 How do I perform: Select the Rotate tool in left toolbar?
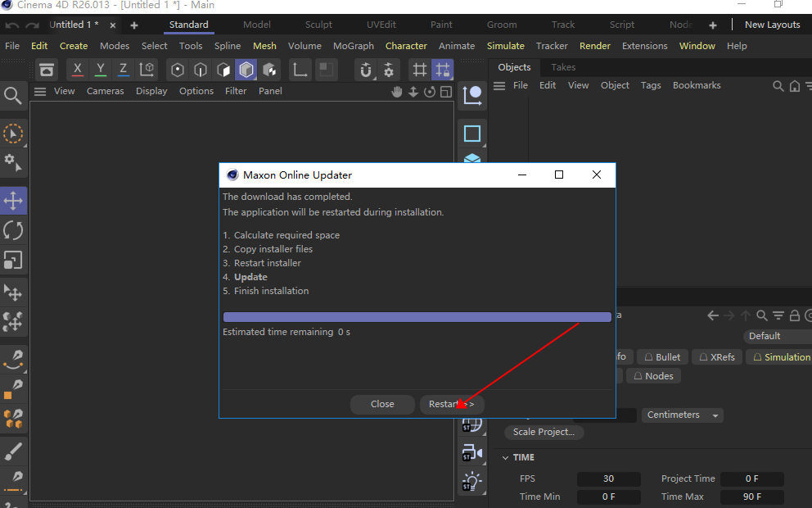point(13,230)
